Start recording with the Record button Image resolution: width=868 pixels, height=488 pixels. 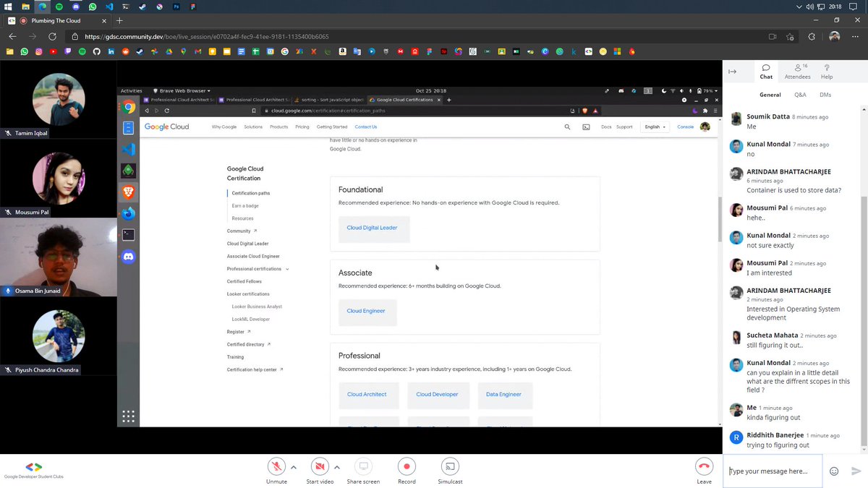[407, 466]
